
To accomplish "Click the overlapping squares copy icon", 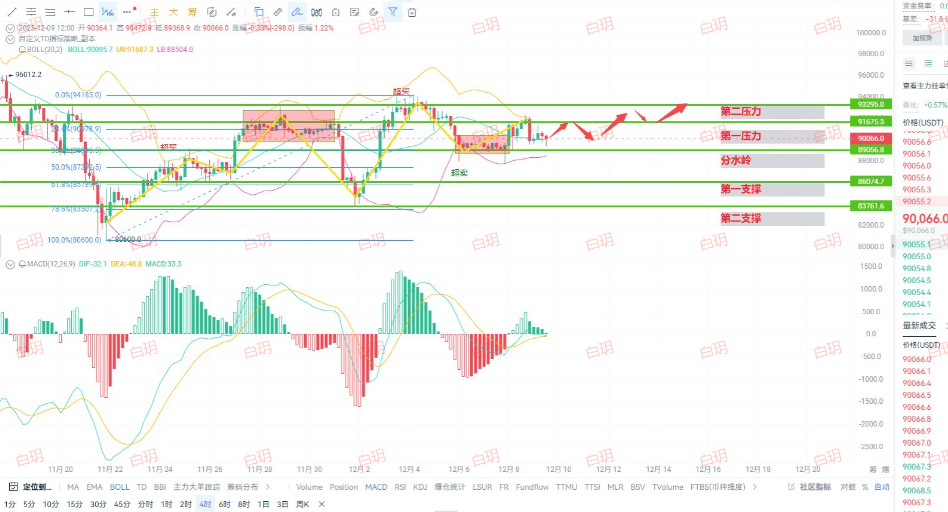I will click(x=259, y=12).
